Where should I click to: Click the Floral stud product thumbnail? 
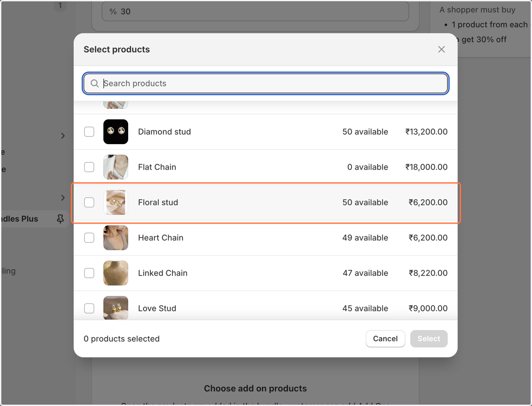116,202
